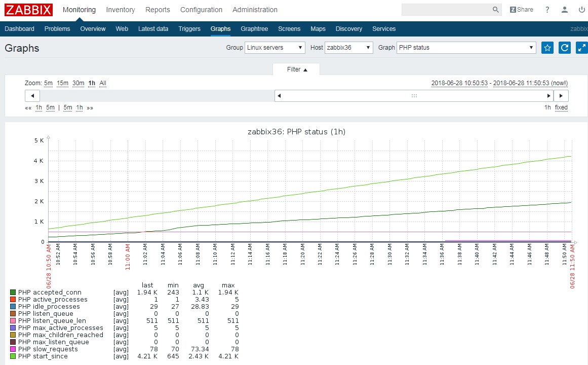Switch to the Latest data tab
This screenshot has width=588, height=365.
coord(153,29)
